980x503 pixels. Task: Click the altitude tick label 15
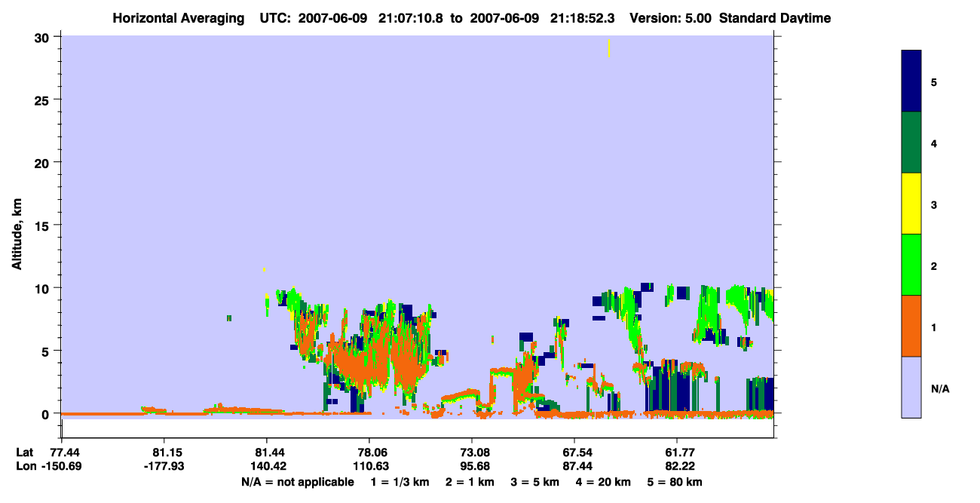point(44,225)
